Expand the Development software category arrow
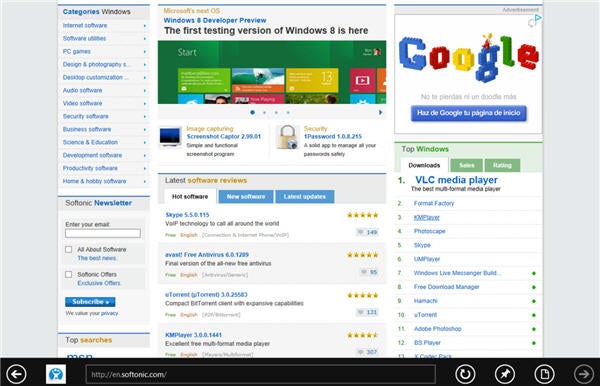 [145, 155]
